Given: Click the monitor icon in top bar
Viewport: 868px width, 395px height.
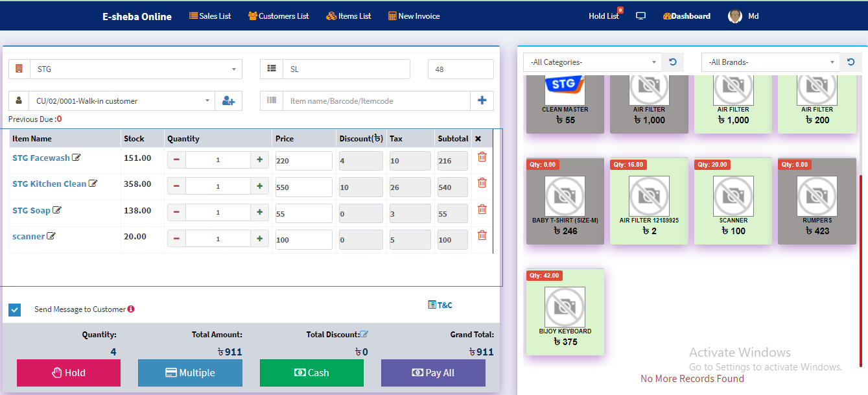Looking at the screenshot, I should (640, 16).
